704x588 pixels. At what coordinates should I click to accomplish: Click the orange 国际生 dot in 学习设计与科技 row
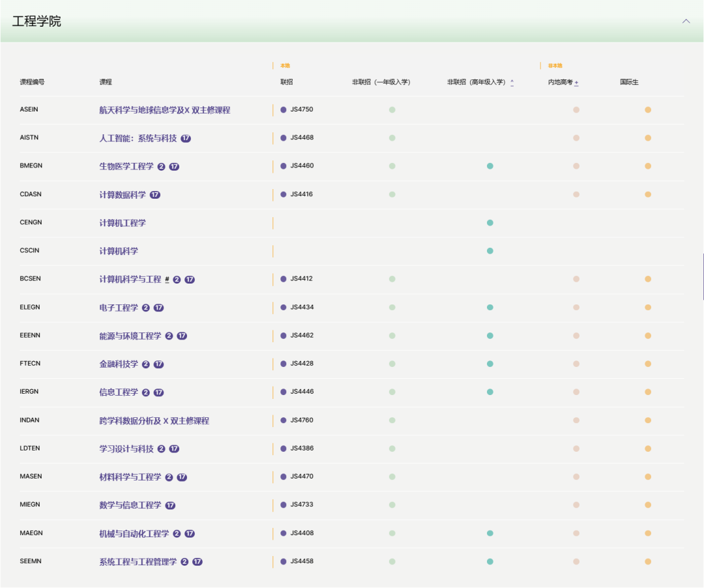click(648, 448)
